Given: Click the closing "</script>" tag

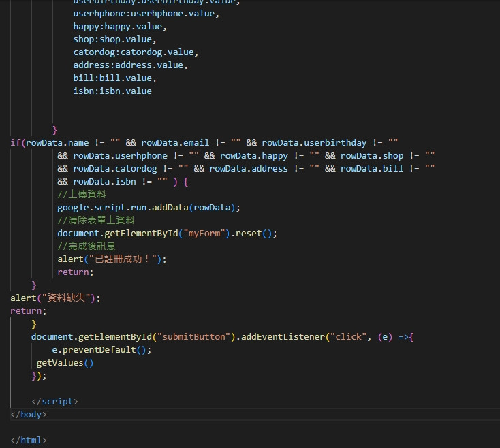Looking at the screenshot, I should 54,402.
